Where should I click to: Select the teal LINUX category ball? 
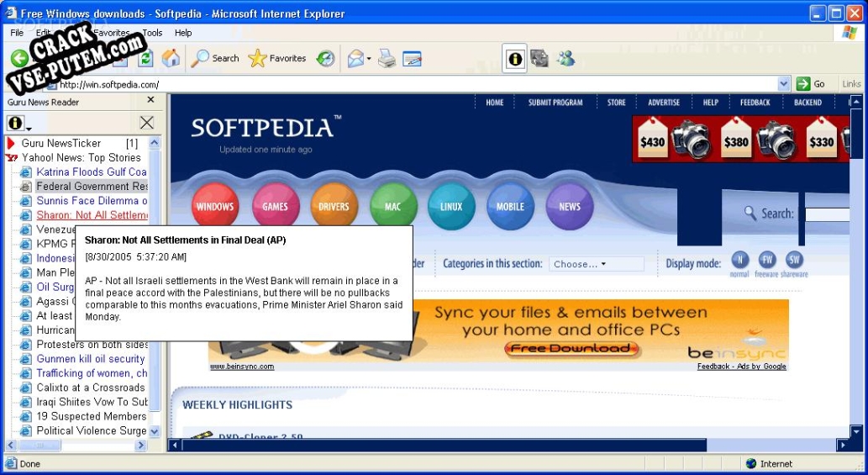(x=451, y=207)
